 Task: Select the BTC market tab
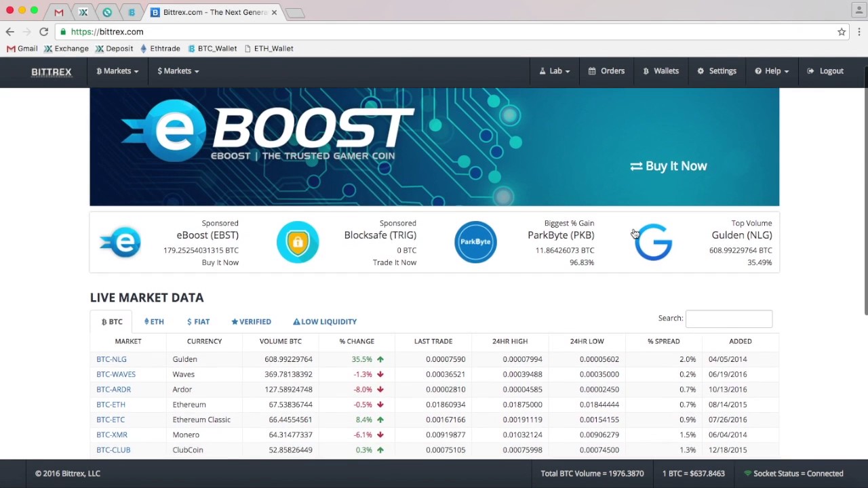(112, 322)
